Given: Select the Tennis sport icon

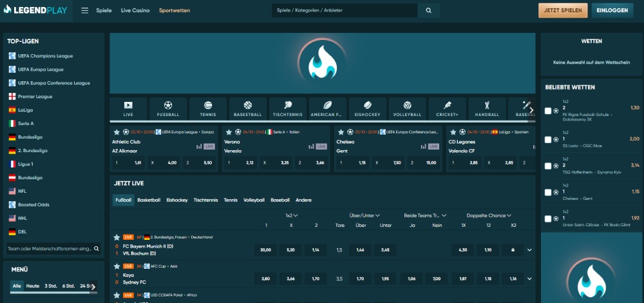Looking at the screenshot, I should (x=208, y=108).
